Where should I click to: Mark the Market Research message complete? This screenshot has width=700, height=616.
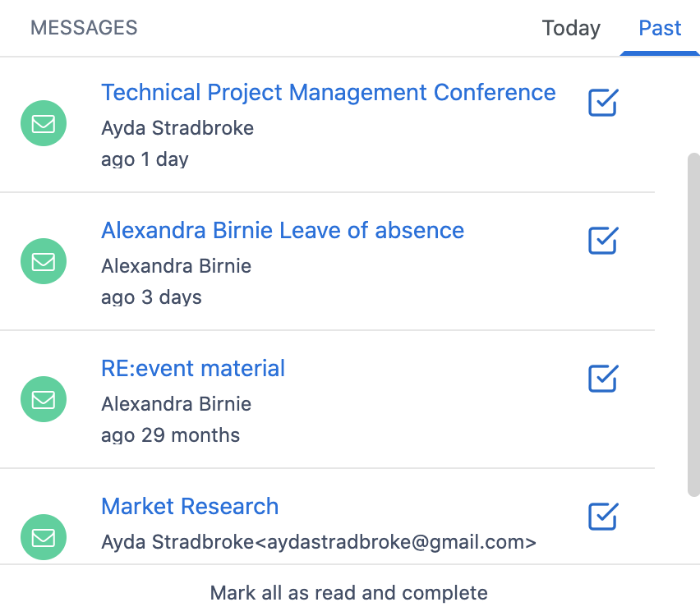[x=603, y=517]
